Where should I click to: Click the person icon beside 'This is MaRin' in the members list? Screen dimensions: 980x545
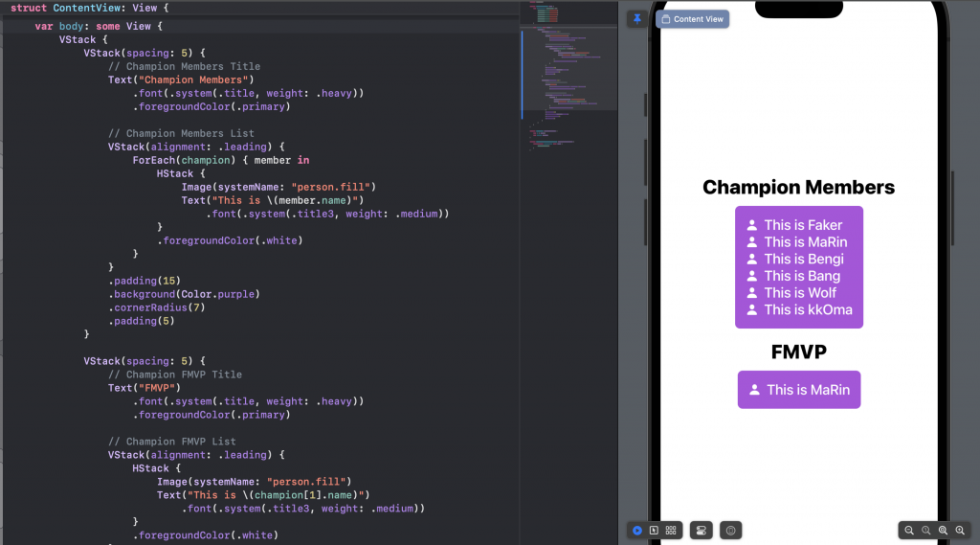pos(752,242)
